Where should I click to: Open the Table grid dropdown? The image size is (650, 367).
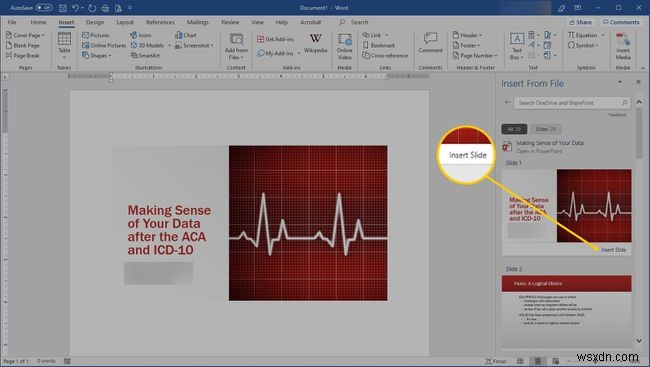64,46
